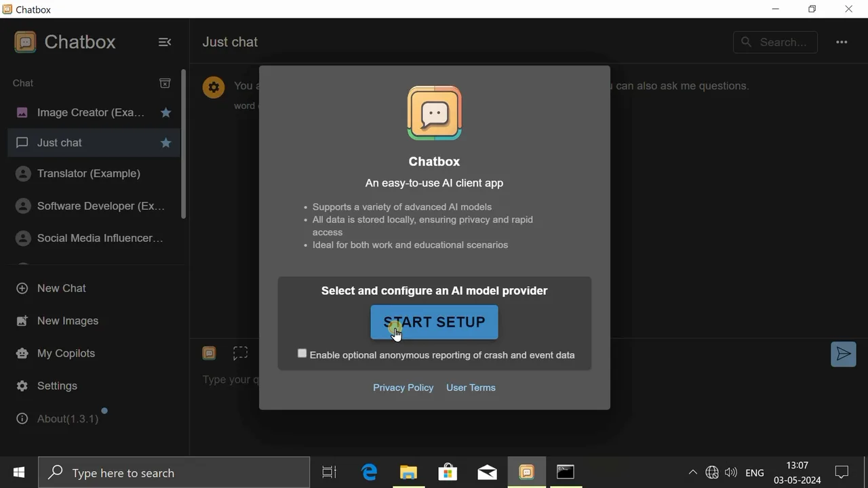Click the Image Creator picture icon
The height and width of the screenshot is (488, 868).
tap(22, 113)
